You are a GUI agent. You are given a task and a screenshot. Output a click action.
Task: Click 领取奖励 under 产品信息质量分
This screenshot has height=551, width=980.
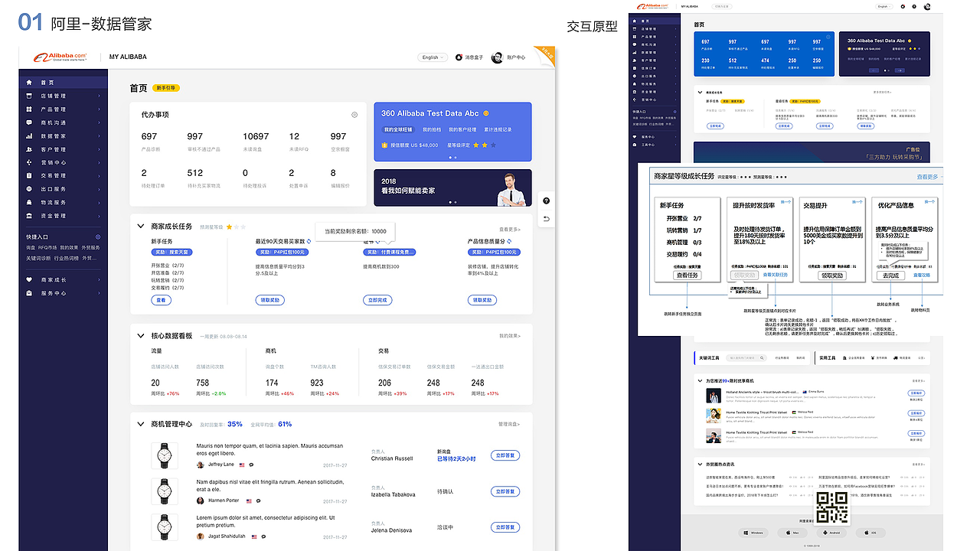pos(483,300)
